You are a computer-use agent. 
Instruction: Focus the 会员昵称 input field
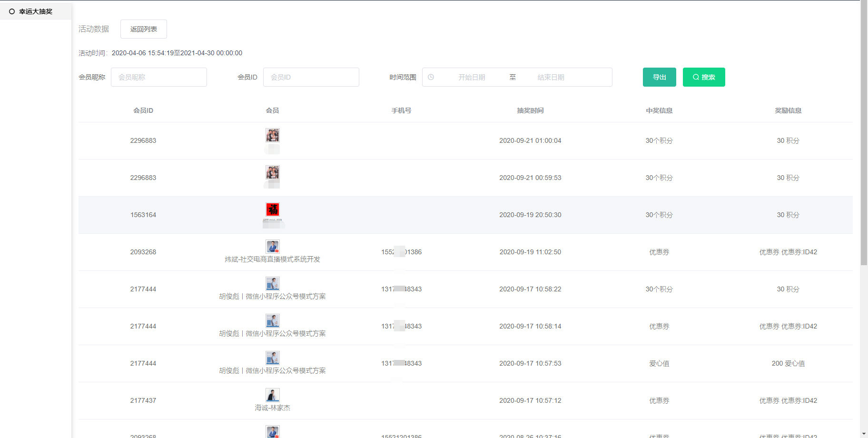pyautogui.click(x=158, y=77)
